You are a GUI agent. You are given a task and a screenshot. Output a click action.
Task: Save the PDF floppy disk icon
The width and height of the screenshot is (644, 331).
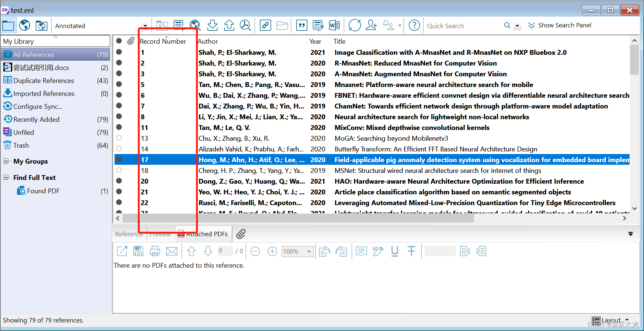(138, 251)
